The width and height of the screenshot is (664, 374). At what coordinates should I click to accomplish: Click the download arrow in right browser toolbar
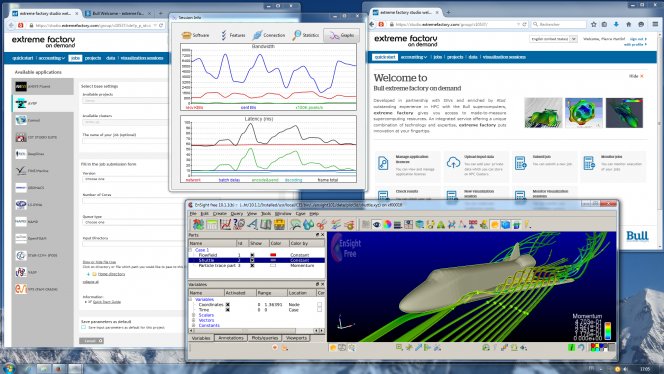click(616, 25)
